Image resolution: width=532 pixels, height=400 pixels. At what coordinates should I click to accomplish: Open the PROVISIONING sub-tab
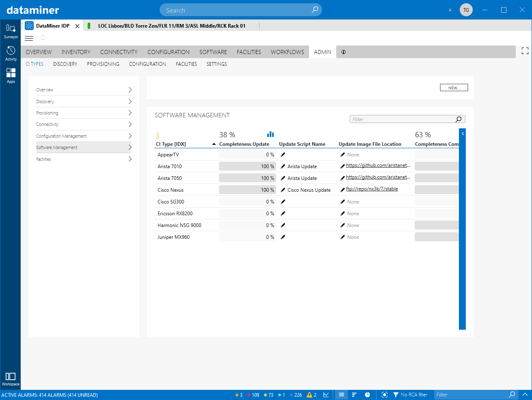(x=103, y=64)
